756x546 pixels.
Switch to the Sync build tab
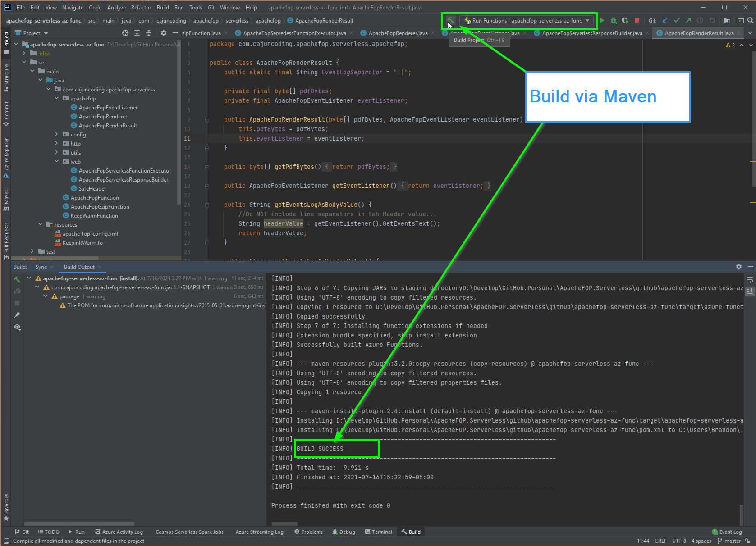[41, 267]
